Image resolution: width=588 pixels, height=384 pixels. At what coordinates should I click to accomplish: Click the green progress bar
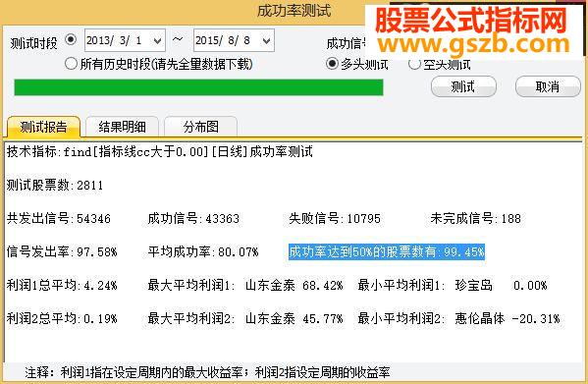[198, 87]
